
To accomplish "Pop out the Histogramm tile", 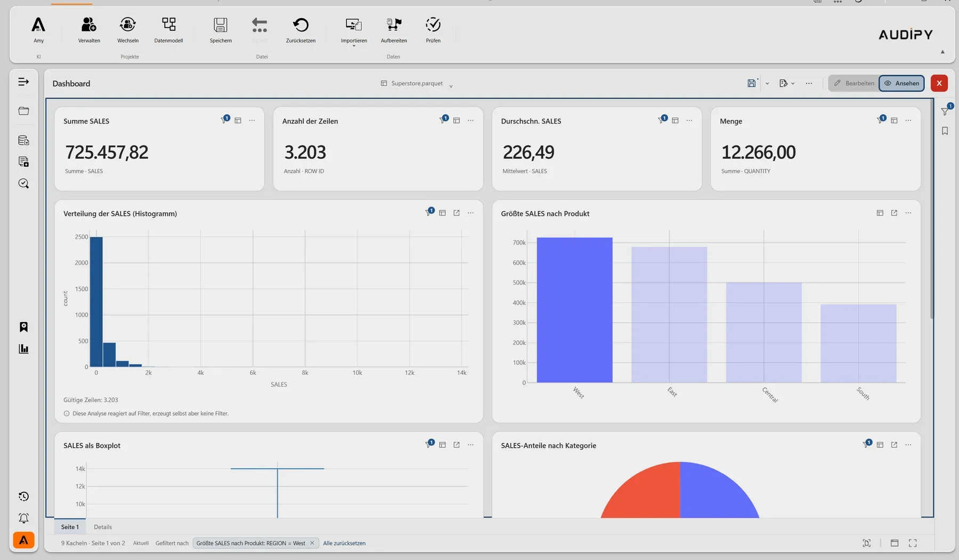I will [x=457, y=213].
